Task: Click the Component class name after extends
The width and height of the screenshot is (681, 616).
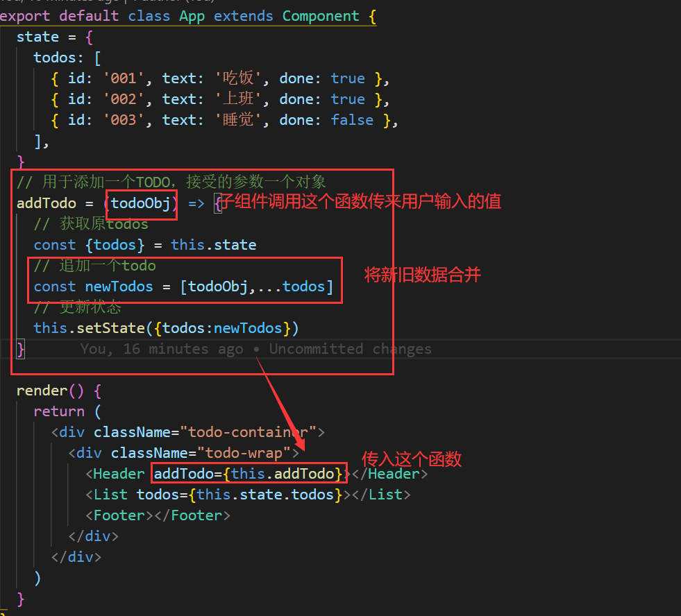Action: tap(321, 16)
